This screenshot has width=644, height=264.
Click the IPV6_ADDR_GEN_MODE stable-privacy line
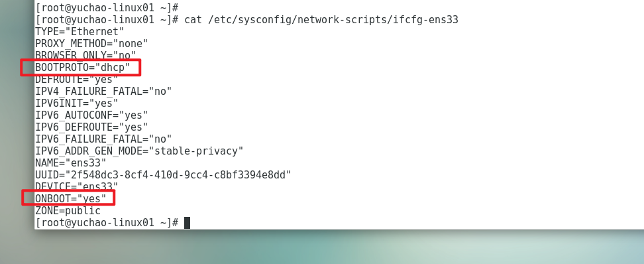(x=139, y=151)
